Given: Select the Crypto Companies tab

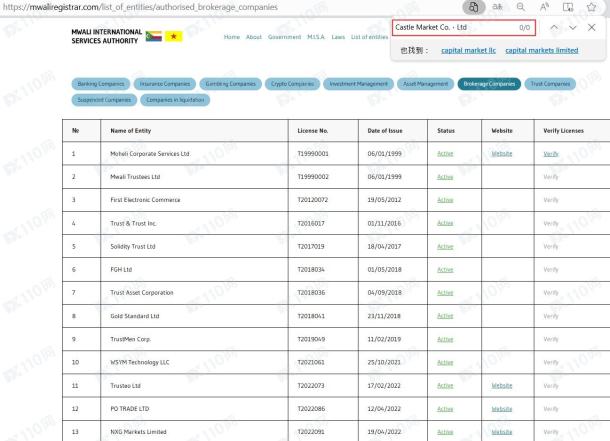Looking at the screenshot, I should [x=293, y=84].
